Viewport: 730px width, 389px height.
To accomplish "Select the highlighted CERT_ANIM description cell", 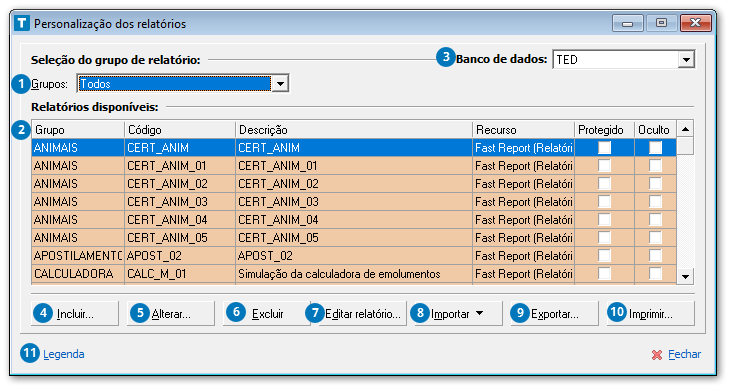I will pyautogui.click(x=354, y=148).
